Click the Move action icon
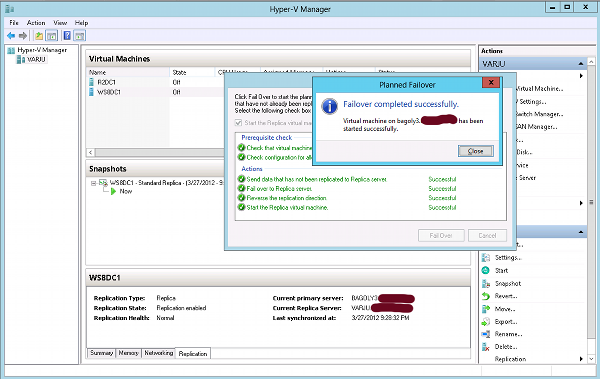Screen dimensions: 600x379 point(486,309)
